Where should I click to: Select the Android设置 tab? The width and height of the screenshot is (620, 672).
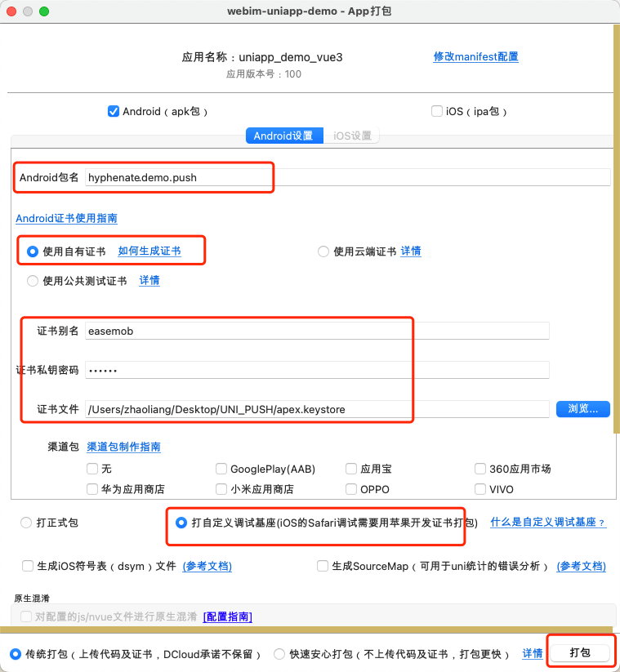283,136
